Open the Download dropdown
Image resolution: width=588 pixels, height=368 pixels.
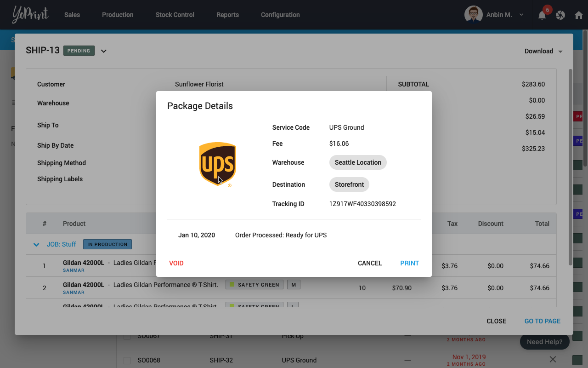544,51
